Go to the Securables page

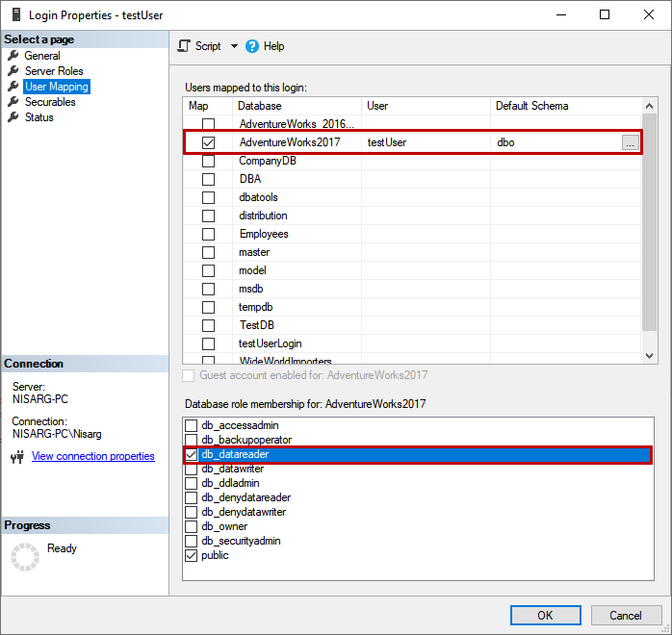(50, 102)
